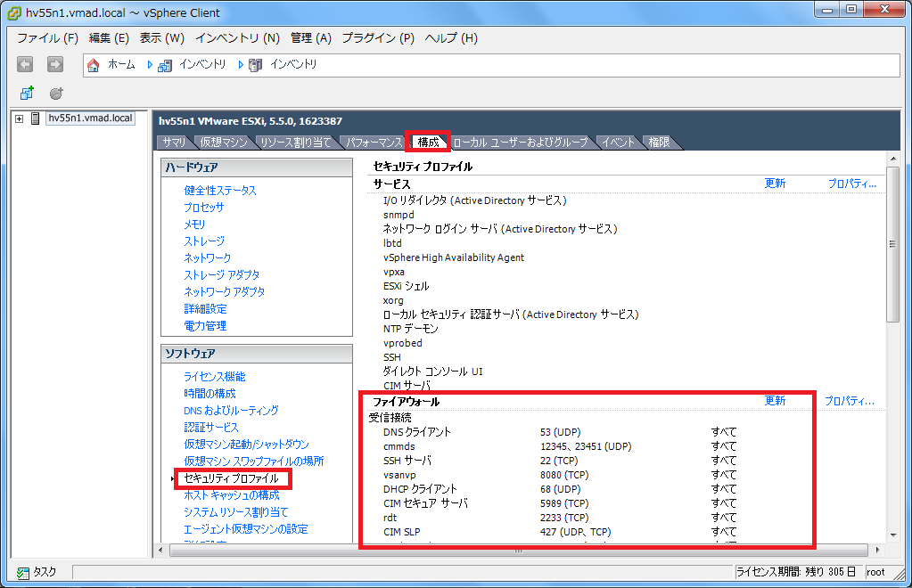Select the 構成 tab
The image size is (912, 588).
click(428, 143)
